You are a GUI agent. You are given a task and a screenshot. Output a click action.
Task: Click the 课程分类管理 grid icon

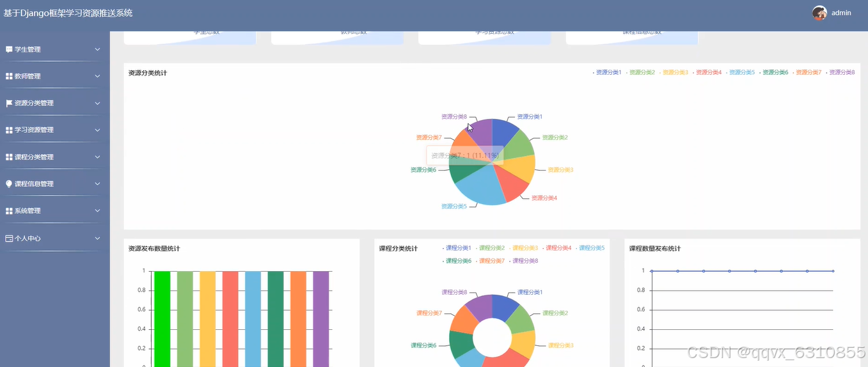[x=9, y=157]
